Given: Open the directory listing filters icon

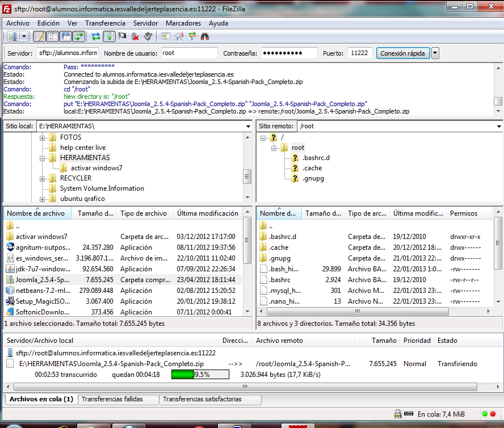Looking at the screenshot, I should click(166, 36).
